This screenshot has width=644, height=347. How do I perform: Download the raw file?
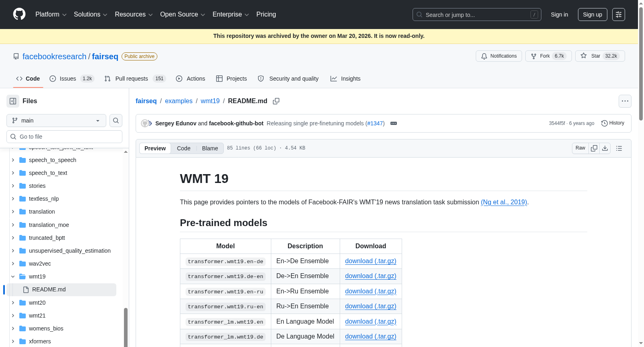click(x=605, y=148)
